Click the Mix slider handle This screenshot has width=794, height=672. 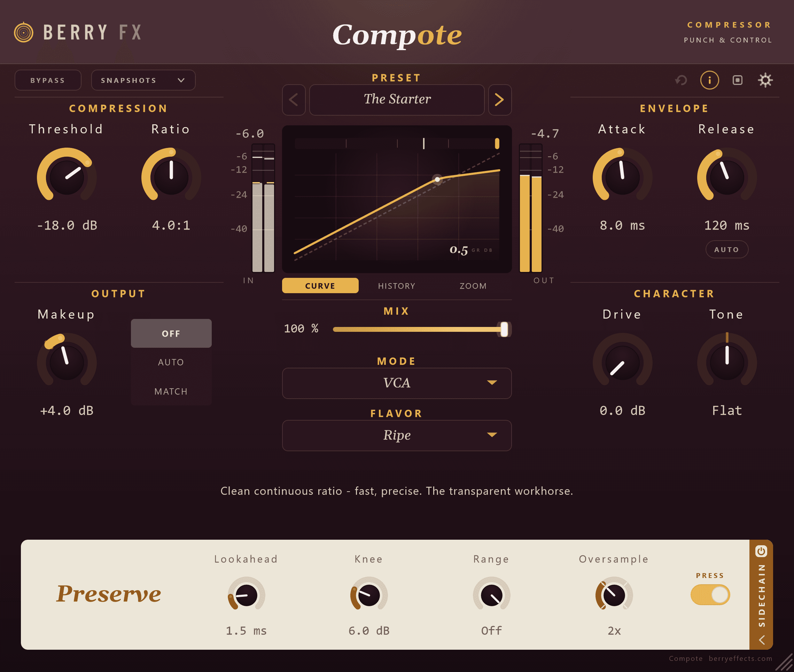click(x=505, y=329)
